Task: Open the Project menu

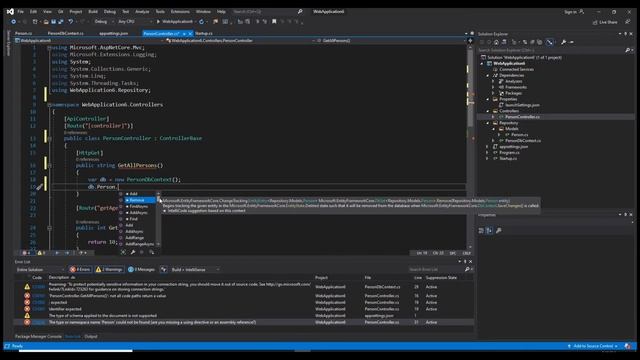Action: pos(76,12)
